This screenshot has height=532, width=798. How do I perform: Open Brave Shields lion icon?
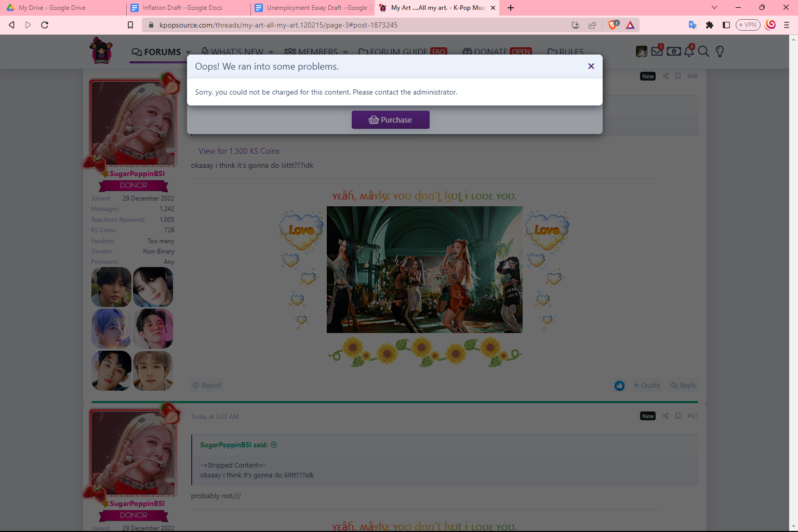pos(614,24)
